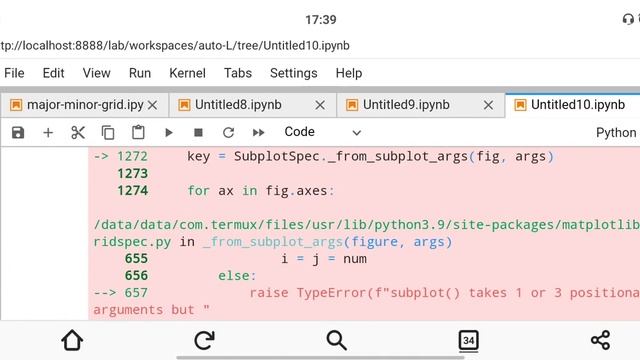Close the major-minor-grid notebook tab
Screen dimensions: 640x360
point(153,105)
